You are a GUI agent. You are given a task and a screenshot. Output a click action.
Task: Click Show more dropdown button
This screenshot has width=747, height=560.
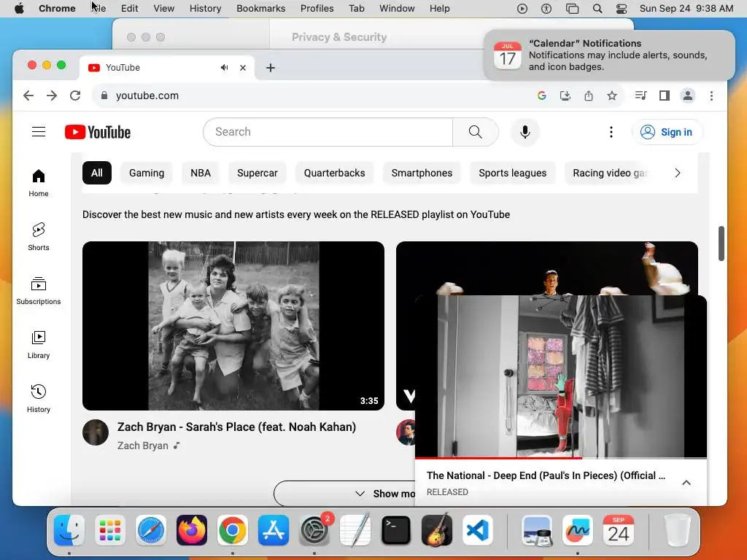tap(344, 494)
